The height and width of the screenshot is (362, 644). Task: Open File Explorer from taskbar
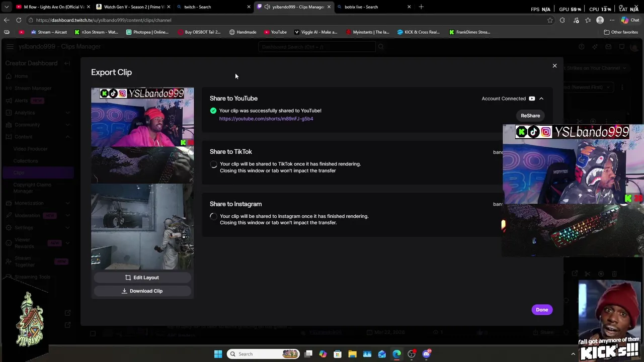click(x=352, y=354)
